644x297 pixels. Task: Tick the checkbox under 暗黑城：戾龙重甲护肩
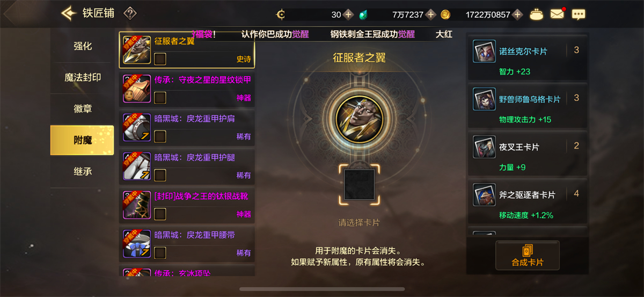(x=160, y=136)
